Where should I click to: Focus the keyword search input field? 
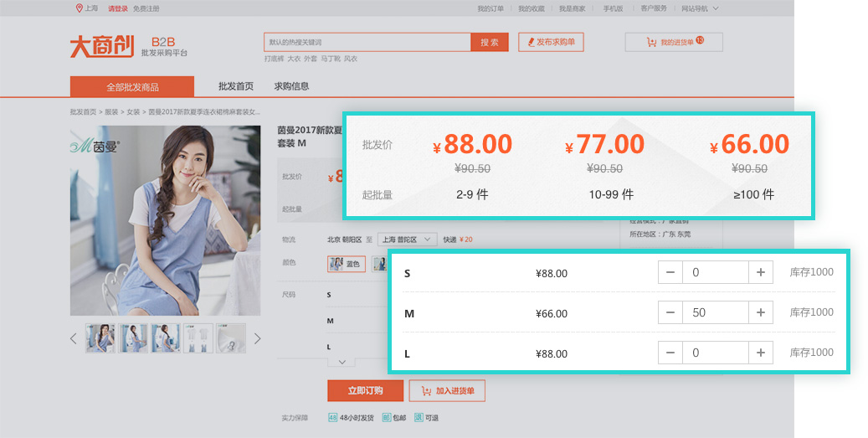click(367, 42)
